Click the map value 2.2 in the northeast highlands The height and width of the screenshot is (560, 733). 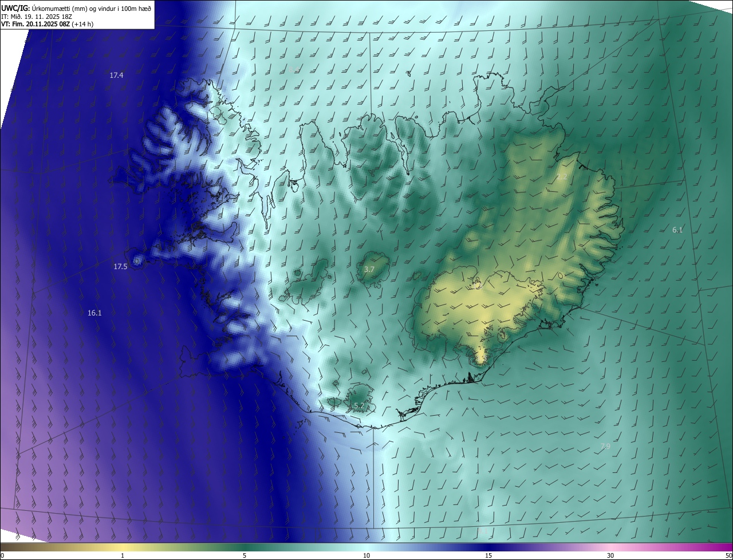tap(562, 177)
